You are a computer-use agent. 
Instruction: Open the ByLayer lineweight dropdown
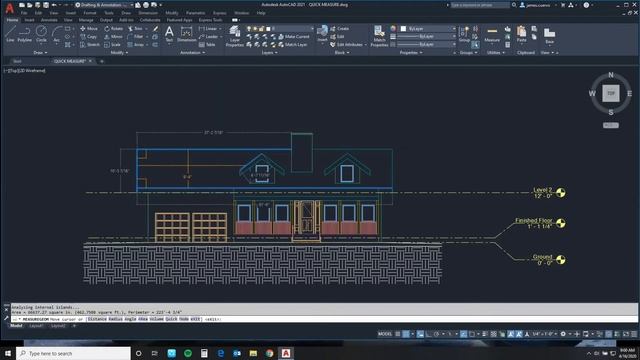click(426, 37)
